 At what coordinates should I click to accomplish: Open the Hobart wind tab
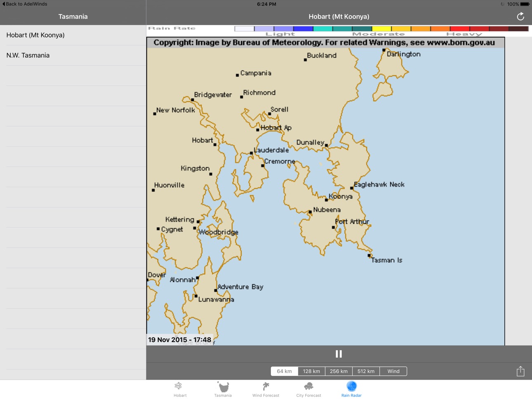(180, 390)
